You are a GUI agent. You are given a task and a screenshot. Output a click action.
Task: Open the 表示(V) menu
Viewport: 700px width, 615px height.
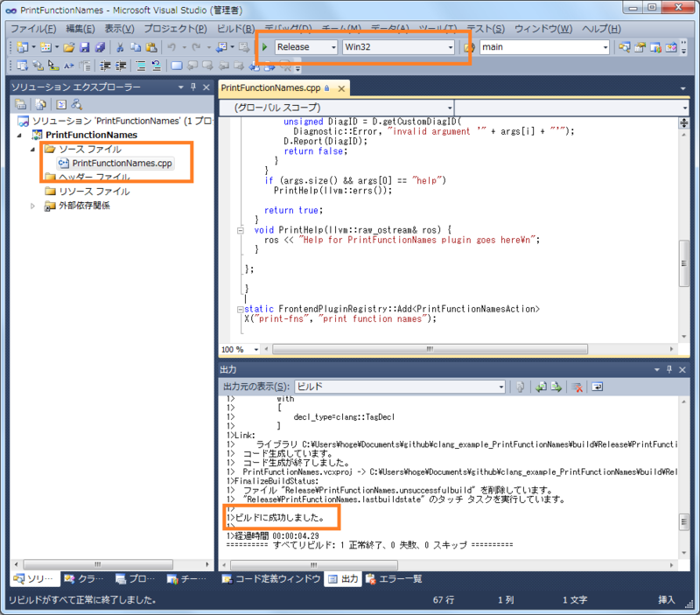coord(119,29)
